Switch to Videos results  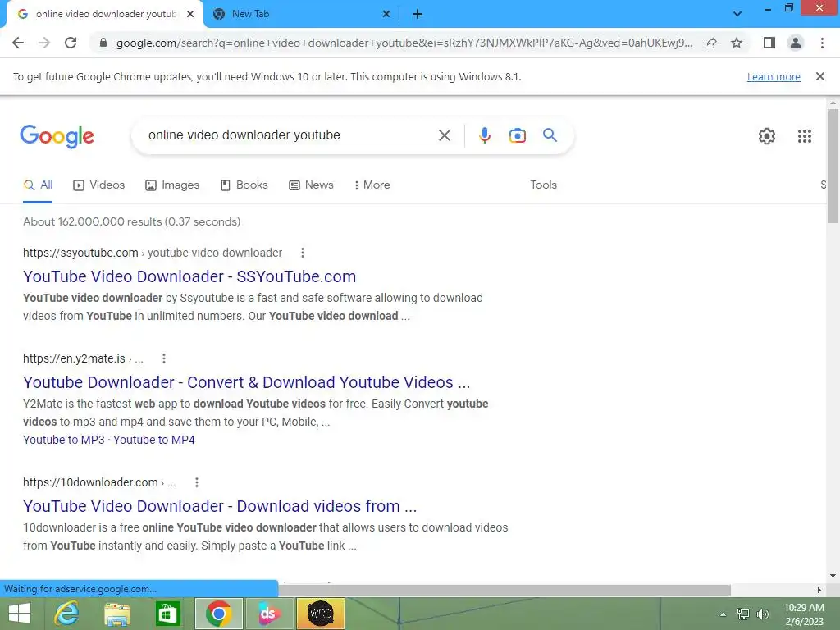[x=99, y=185]
